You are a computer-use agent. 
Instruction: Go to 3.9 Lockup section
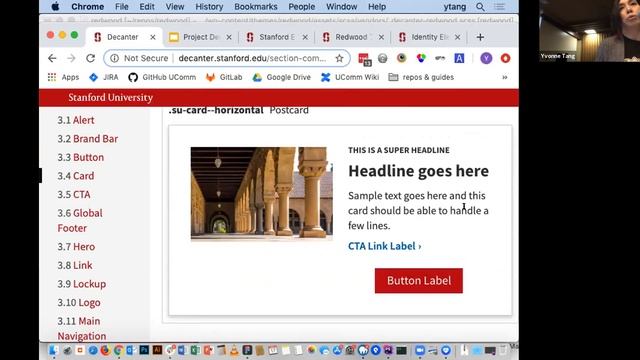[x=82, y=284]
